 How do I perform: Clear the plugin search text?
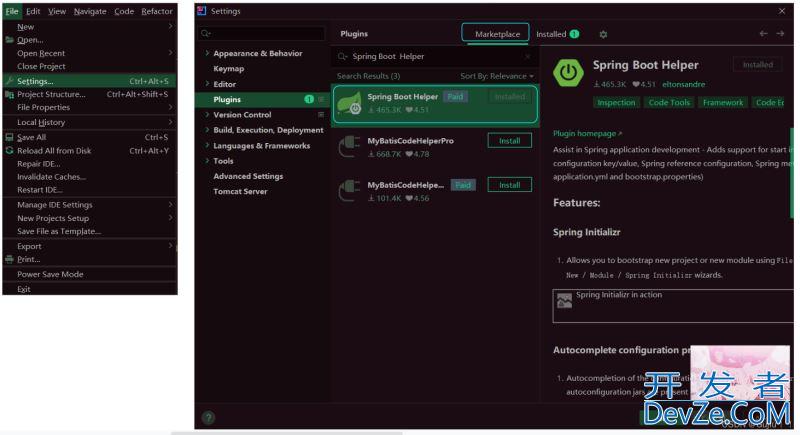(x=528, y=56)
